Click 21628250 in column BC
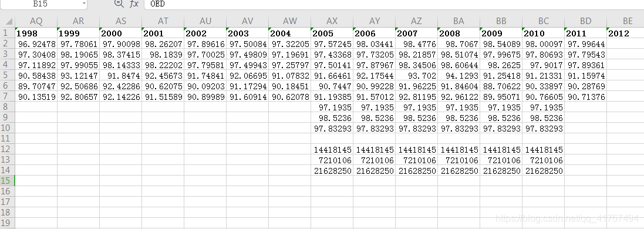 (544, 170)
